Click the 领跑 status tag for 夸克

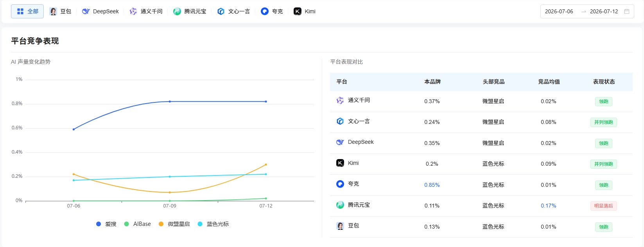(x=603, y=185)
